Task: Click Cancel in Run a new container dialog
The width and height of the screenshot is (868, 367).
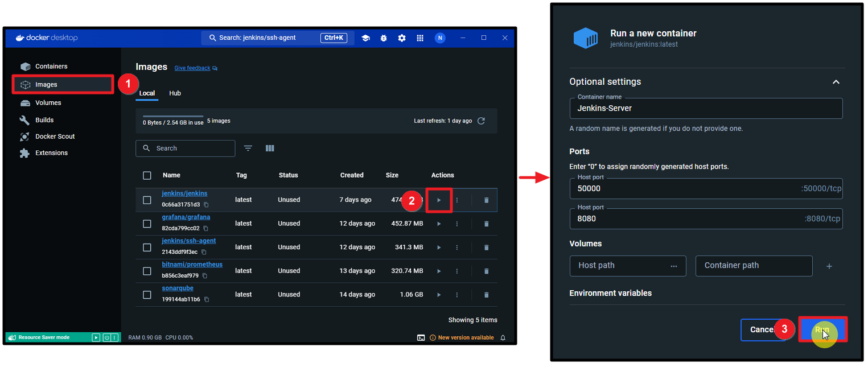Action: 763,330
